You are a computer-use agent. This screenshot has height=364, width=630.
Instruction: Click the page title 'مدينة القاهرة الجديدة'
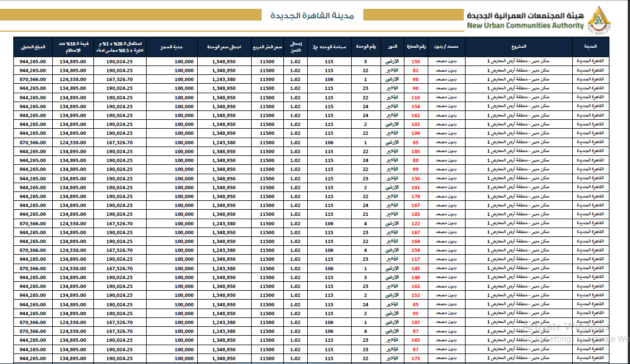[312, 16]
